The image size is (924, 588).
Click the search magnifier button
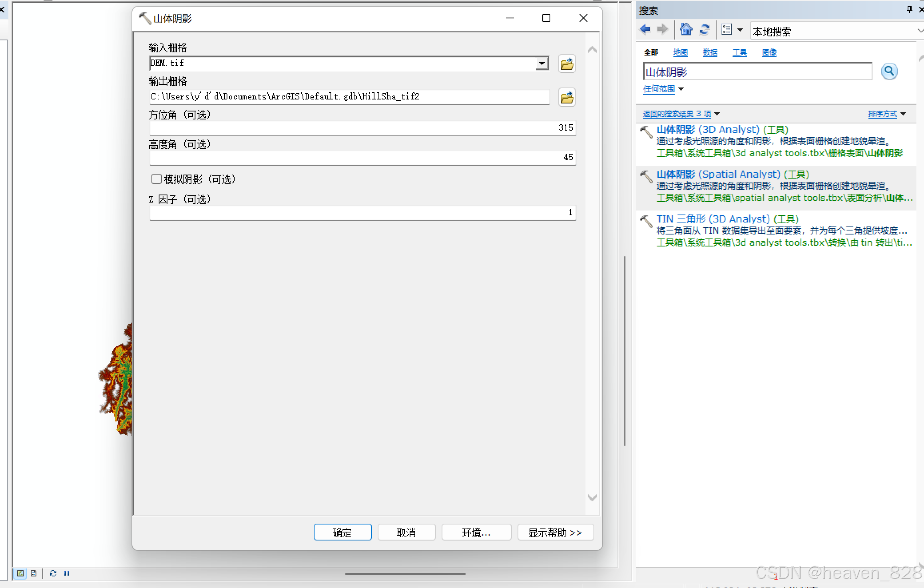889,72
